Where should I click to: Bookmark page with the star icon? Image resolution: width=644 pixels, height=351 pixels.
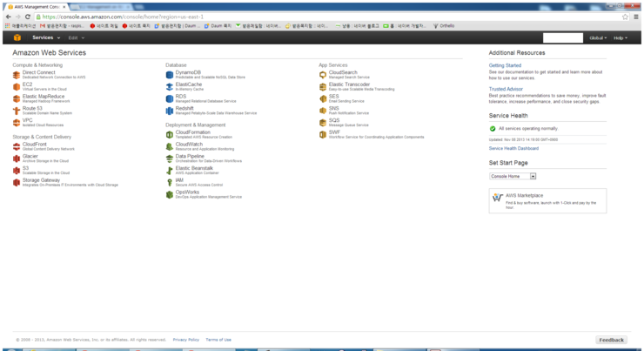(625, 17)
